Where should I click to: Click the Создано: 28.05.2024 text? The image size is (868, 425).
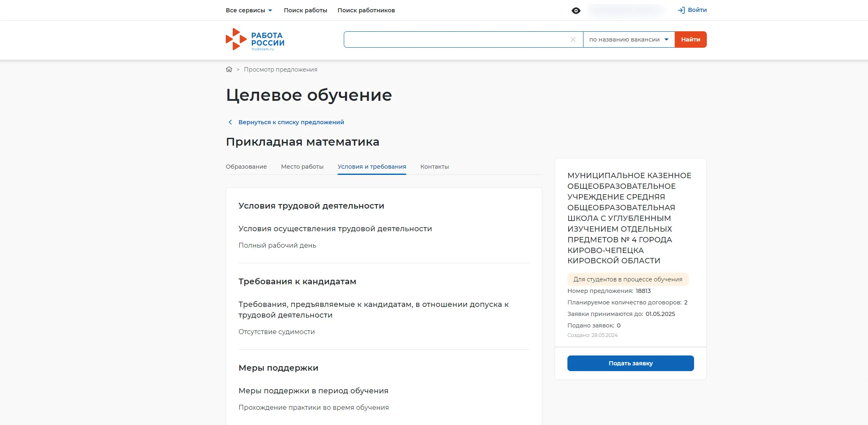(x=593, y=335)
